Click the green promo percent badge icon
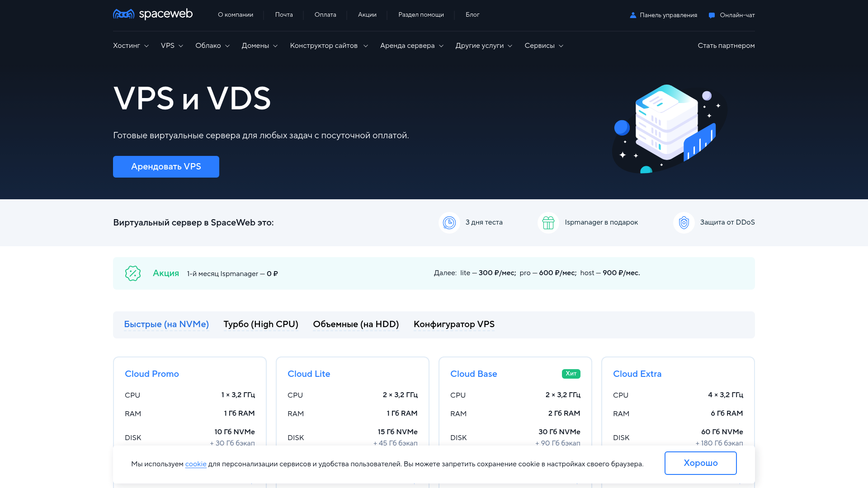The height and width of the screenshot is (488, 868). point(133,273)
